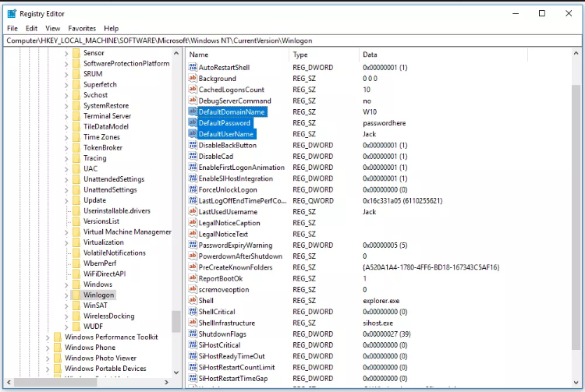Open the Help menu
Screen dimensions: 585x392
pyautogui.click(x=112, y=28)
